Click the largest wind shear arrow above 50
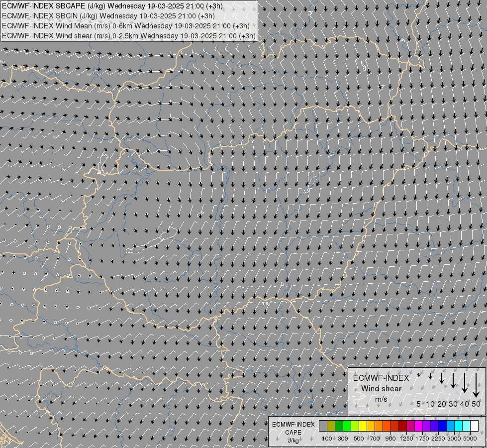Screen dimensions: 487x448 point(476,385)
